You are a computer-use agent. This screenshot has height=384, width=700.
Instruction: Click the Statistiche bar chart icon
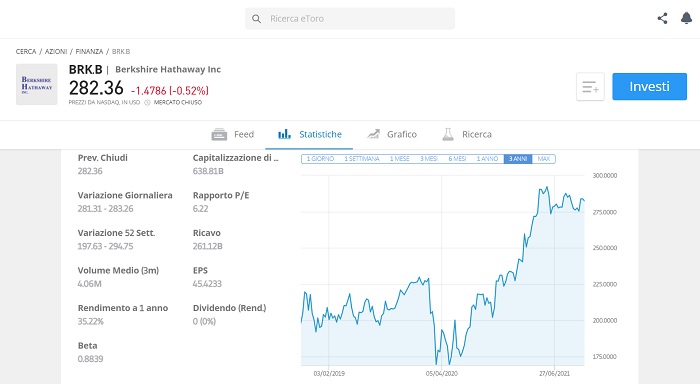pyautogui.click(x=284, y=134)
